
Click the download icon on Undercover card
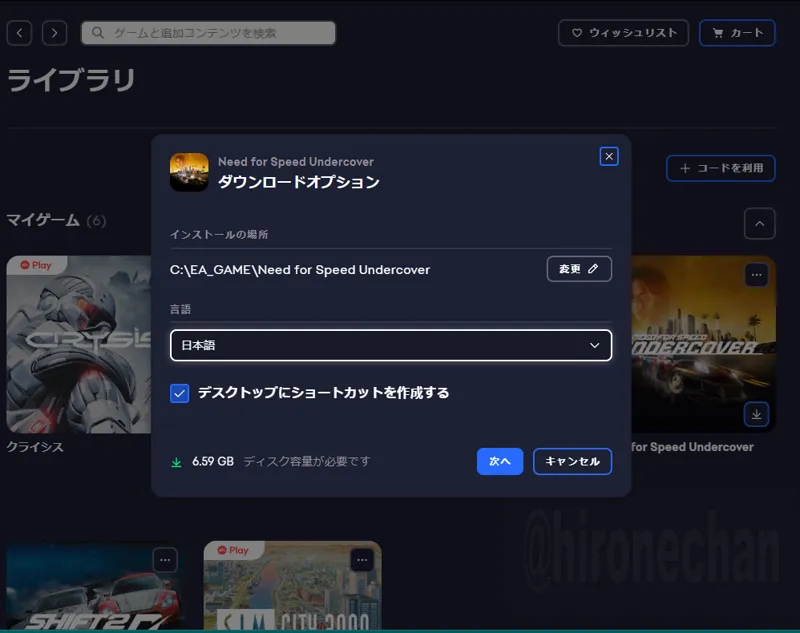[756, 414]
